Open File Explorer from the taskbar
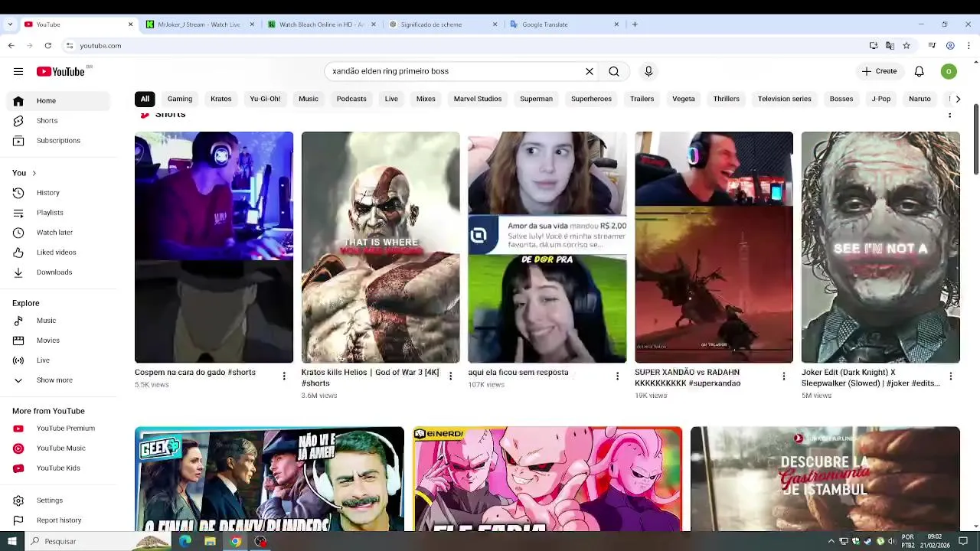This screenshot has width=980, height=551. click(x=210, y=541)
